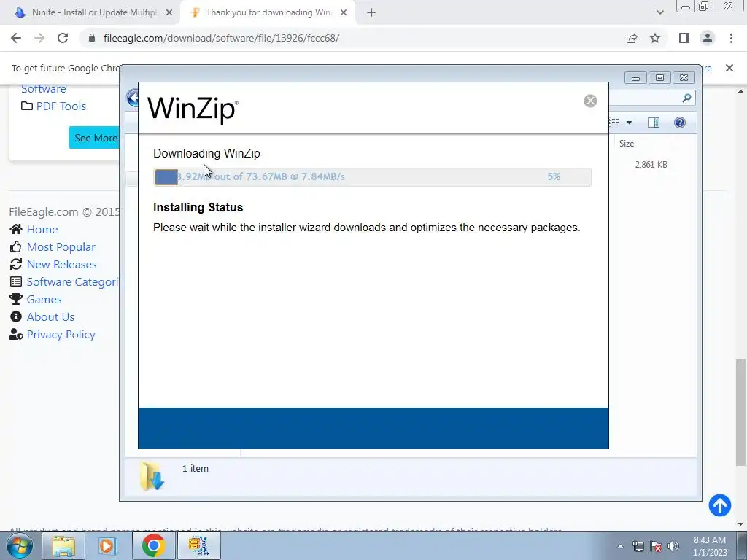Open Software Categories link
This screenshot has height=560, width=747.
pos(72,282)
